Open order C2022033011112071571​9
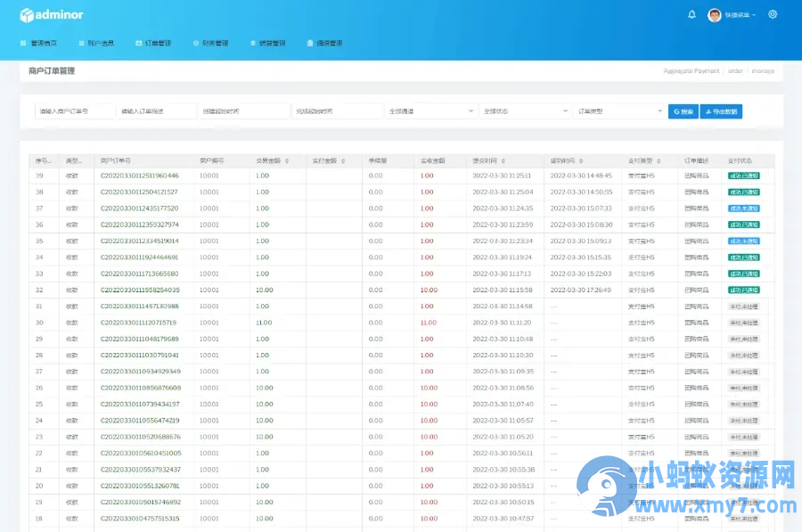Screen dimensions: 802x532 point(139,323)
